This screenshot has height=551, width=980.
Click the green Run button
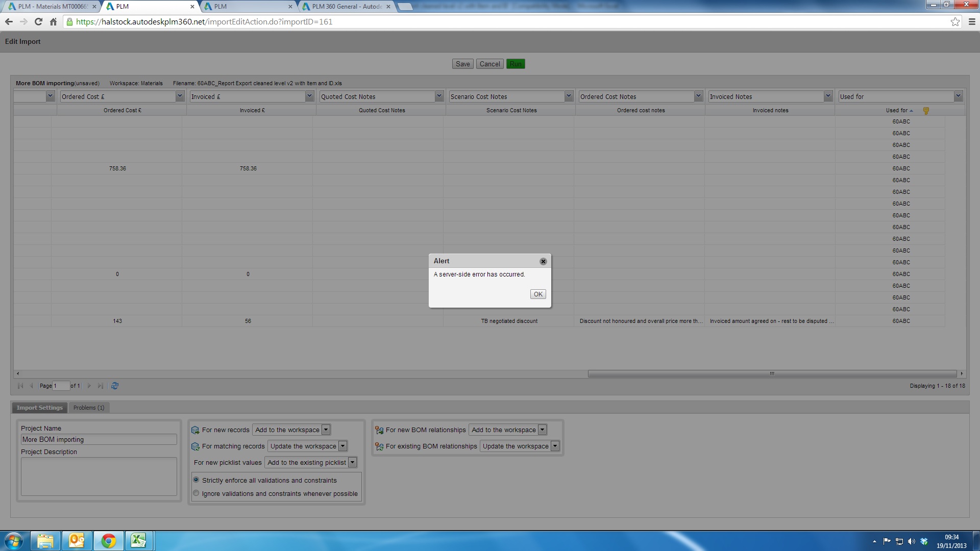[516, 64]
